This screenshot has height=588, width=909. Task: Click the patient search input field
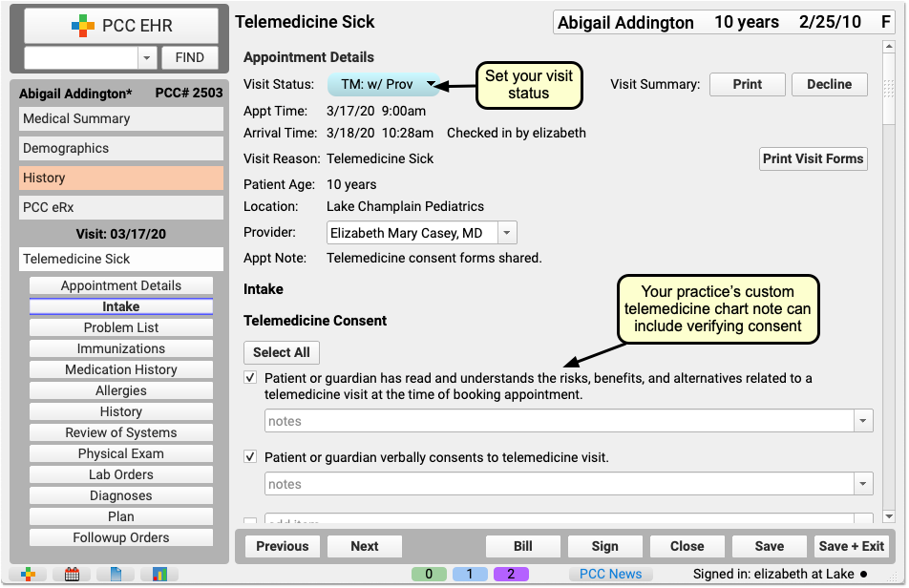point(81,57)
